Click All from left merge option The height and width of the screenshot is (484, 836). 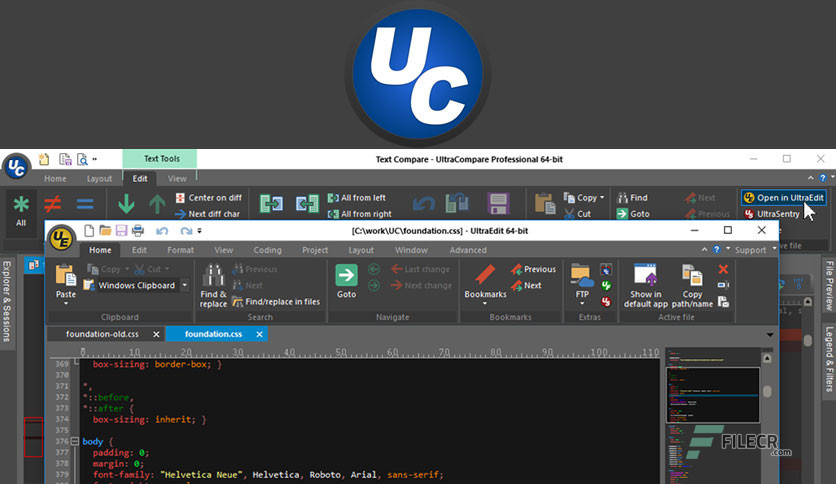(x=357, y=198)
